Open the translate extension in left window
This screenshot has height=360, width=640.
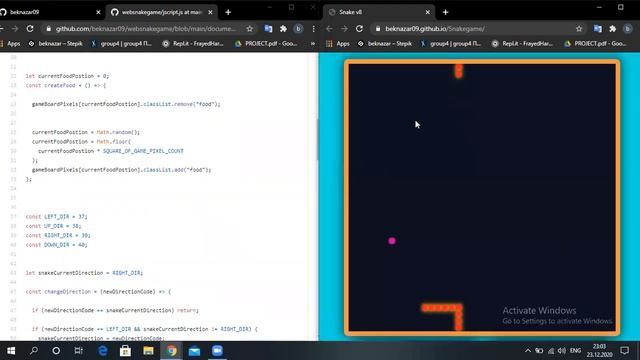click(268, 29)
